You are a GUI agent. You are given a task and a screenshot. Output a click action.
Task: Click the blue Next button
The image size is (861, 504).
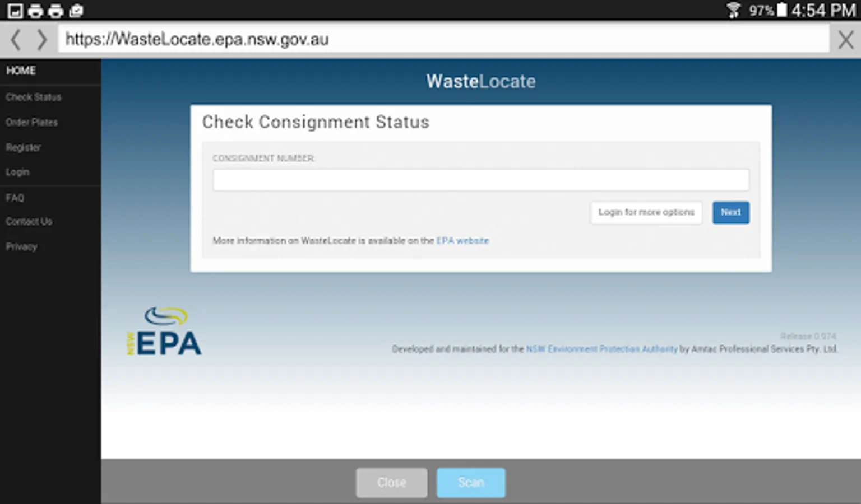pyautogui.click(x=730, y=212)
